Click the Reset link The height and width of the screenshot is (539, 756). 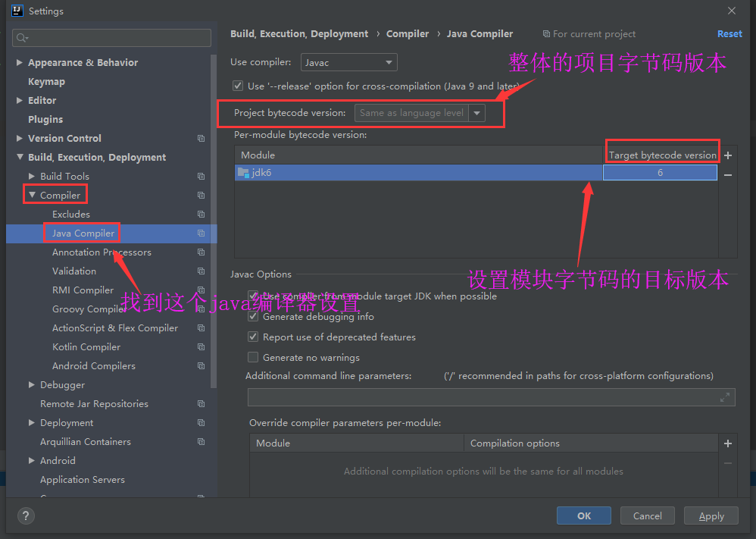pyautogui.click(x=729, y=33)
